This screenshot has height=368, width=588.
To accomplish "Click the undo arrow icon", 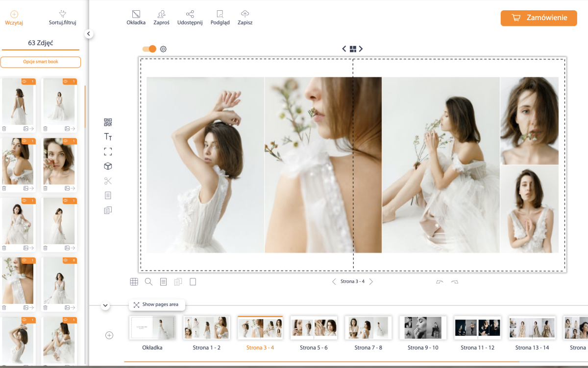I will pos(440,282).
